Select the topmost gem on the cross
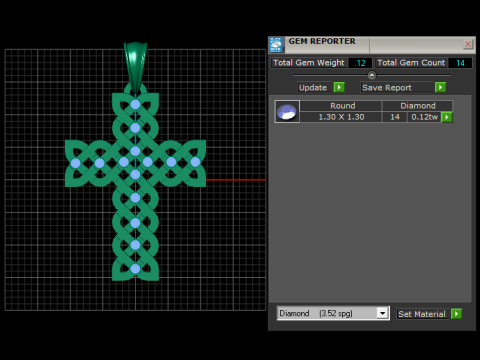 pyautogui.click(x=135, y=104)
